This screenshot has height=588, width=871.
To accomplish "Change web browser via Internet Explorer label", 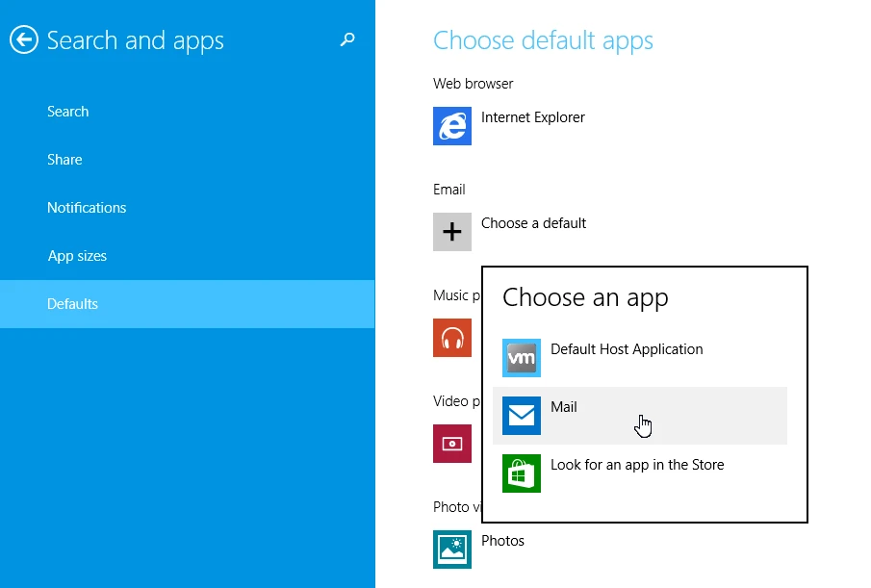I will [x=532, y=117].
